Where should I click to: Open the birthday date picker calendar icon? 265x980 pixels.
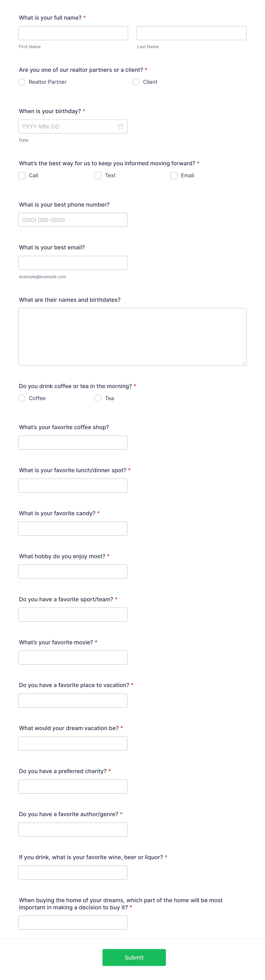[121, 126]
